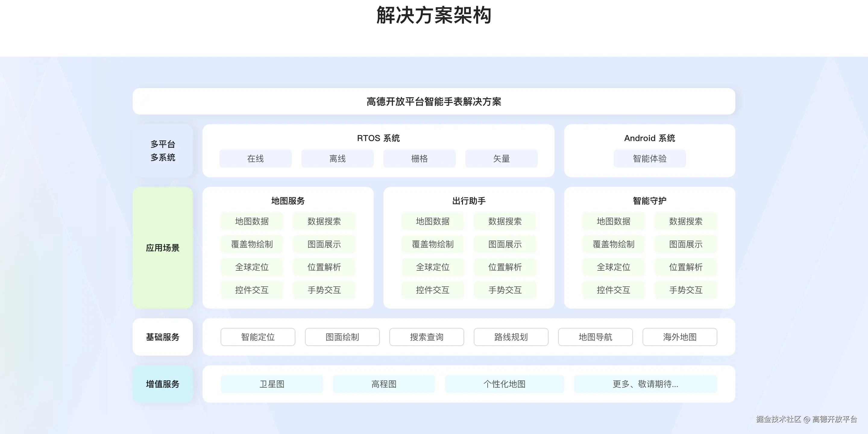The image size is (868, 434).
Task: Click the 基础服务 category label
Action: pos(163,337)
